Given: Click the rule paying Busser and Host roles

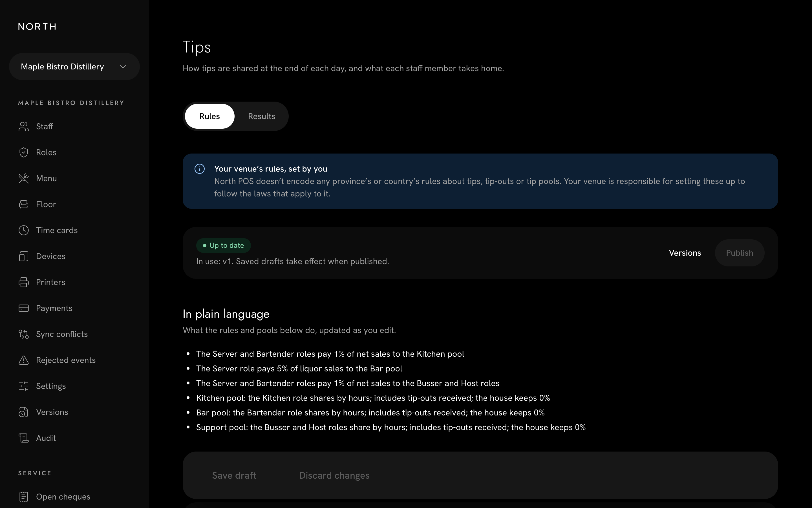Looking at the screenshot, I should click(x=348, y=383).
